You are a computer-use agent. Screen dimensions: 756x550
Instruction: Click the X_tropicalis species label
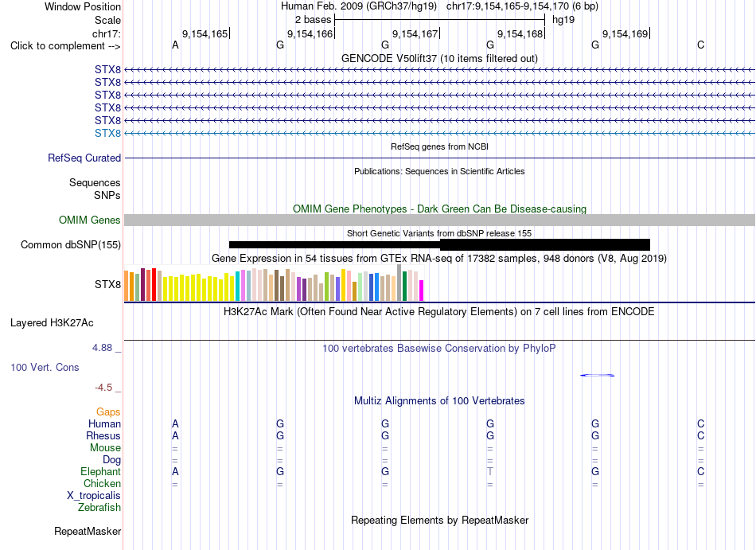[94, 496]
